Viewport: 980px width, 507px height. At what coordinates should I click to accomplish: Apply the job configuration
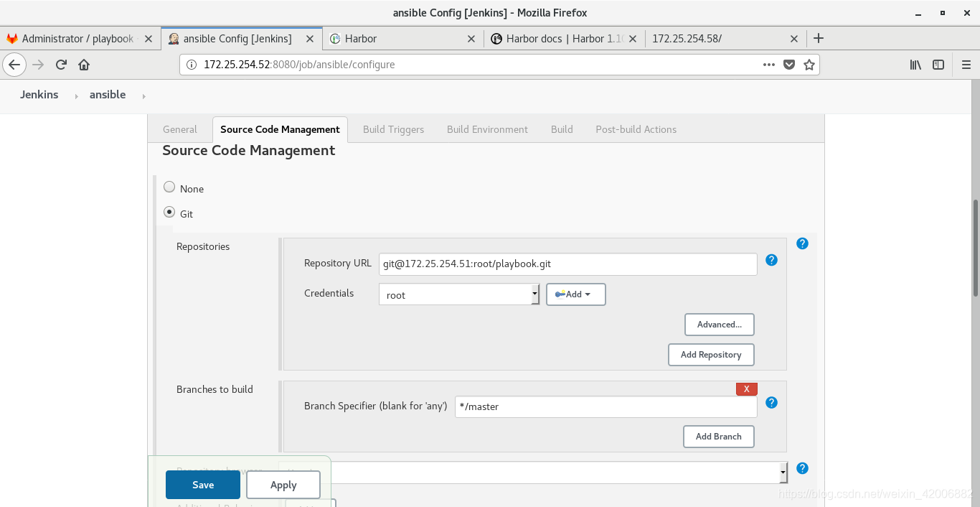pyautogui.click(x=283, y=485)
